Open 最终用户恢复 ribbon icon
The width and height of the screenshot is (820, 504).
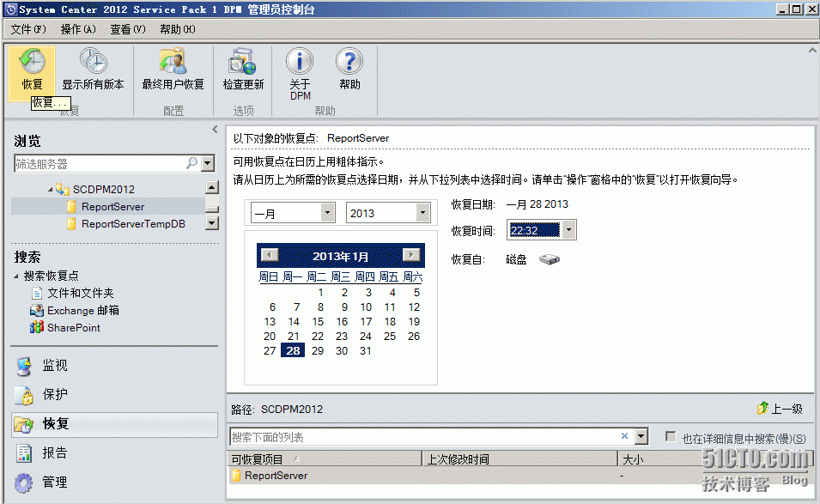point(173,62)
